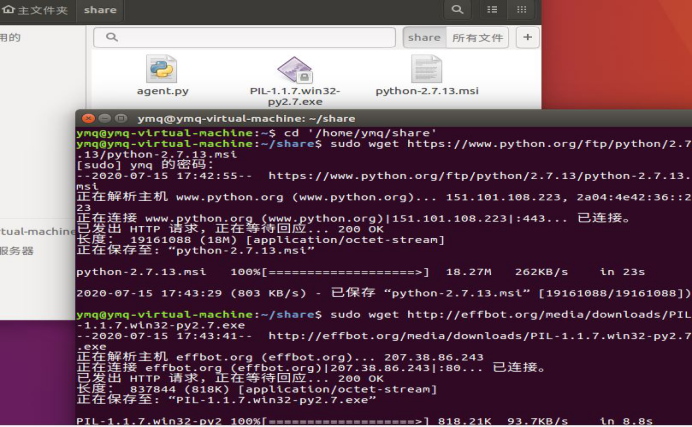The image size is (692, 427).
Task: Close the terminal window
Action: [88, 118]
